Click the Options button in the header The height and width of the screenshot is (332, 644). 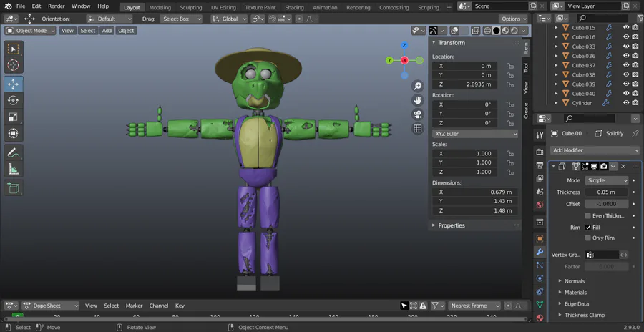[514, 19]
